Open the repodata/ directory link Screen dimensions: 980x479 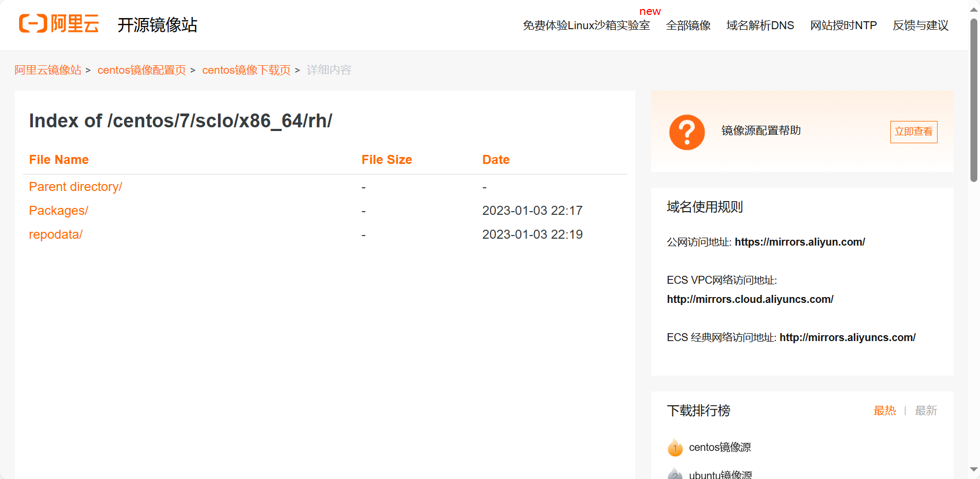click(x=56, y=234)
